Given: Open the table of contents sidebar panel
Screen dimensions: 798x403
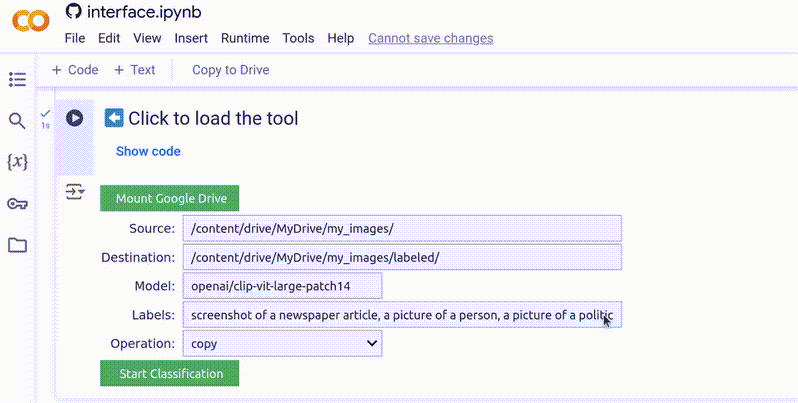Looking at the screenshot, I should pyautogui.click(x=17, y=80).
